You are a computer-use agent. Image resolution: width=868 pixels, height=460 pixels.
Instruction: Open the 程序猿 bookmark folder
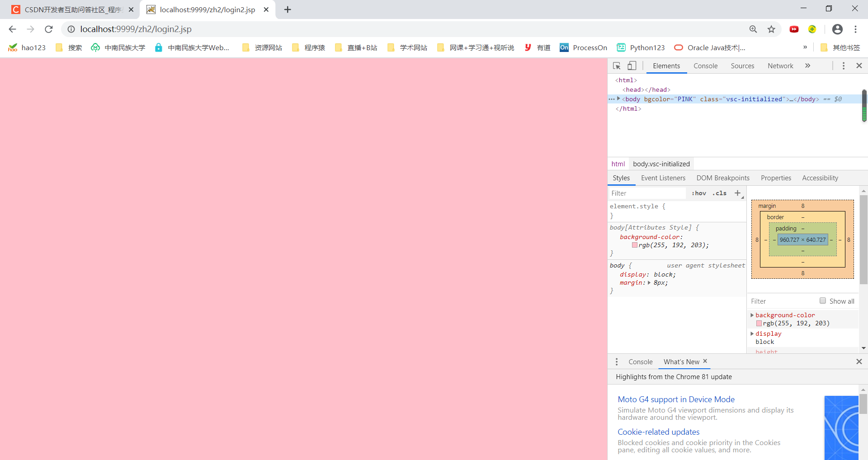coord(309,47)
